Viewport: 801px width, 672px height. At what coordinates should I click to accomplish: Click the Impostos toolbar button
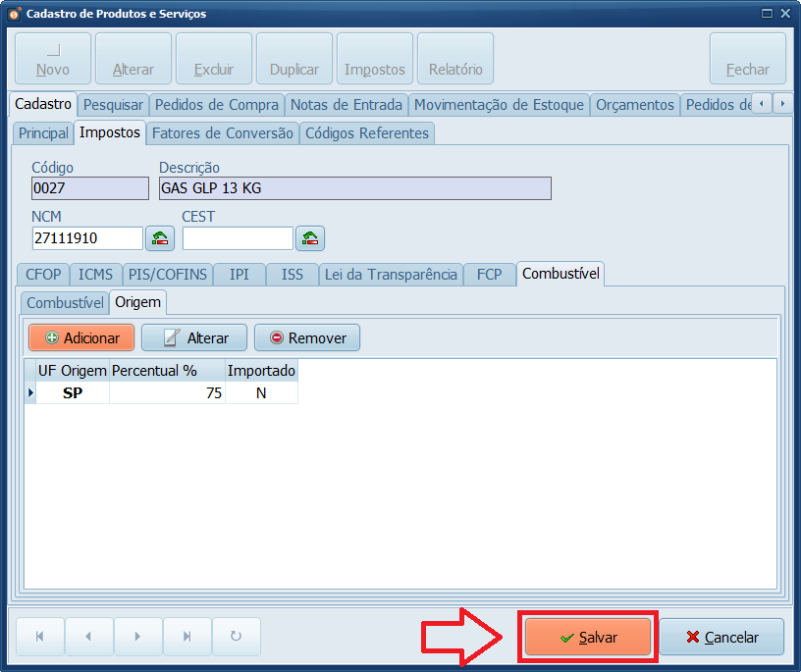tap(375, 59)
